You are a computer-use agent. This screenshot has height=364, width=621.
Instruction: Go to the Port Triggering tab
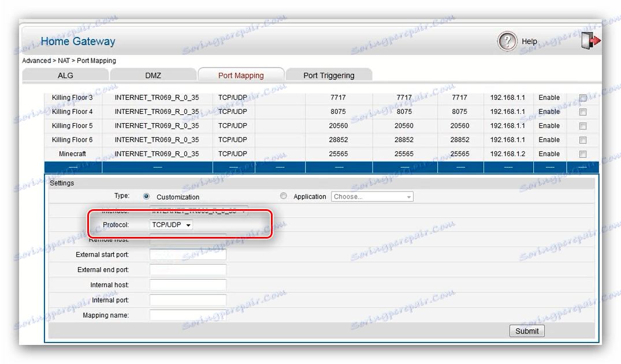pyautogui.click(x=329, y=75)
